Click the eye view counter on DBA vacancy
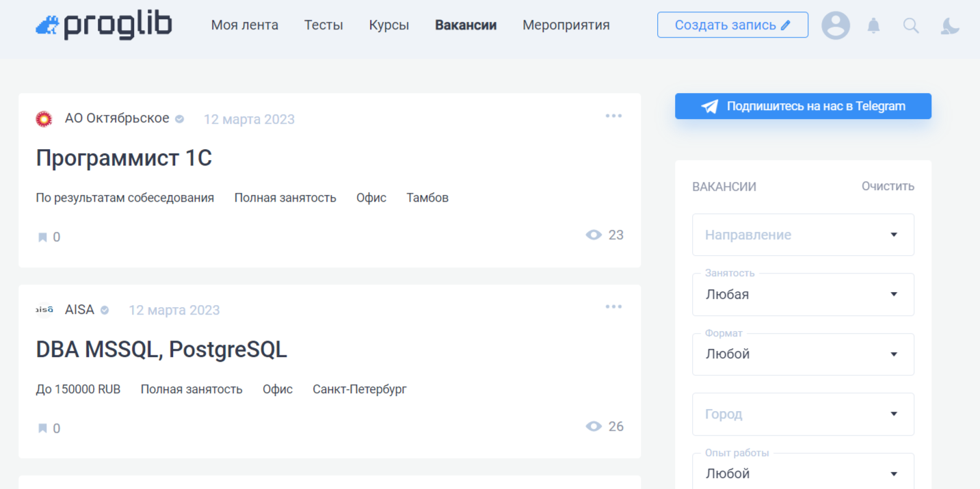The height and width of the screenshot is (489, 980). click(594, 426)
